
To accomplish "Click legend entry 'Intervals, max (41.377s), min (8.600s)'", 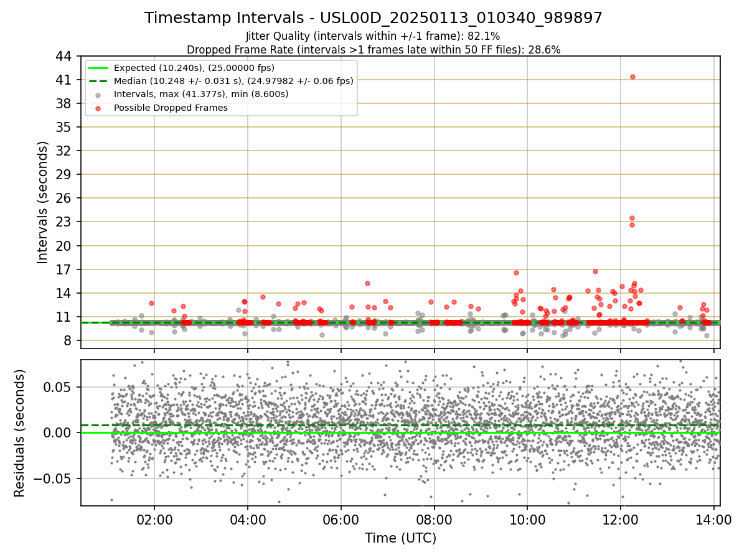I will pyautogui.click(x=201, y=94).
